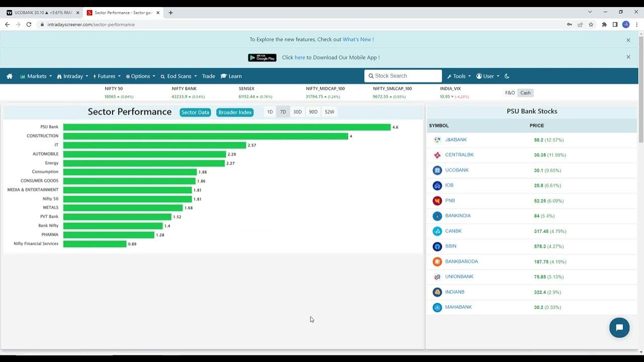Click the PNB logo icon
The height and width of the screenshot is (362, 644).
(x=437, y=201)
